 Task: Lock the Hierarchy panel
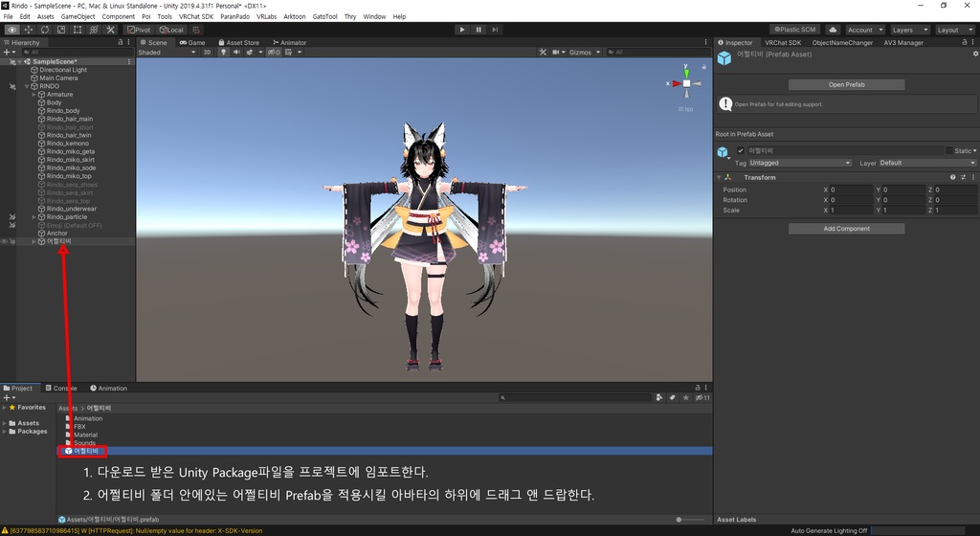click(120, 42)
